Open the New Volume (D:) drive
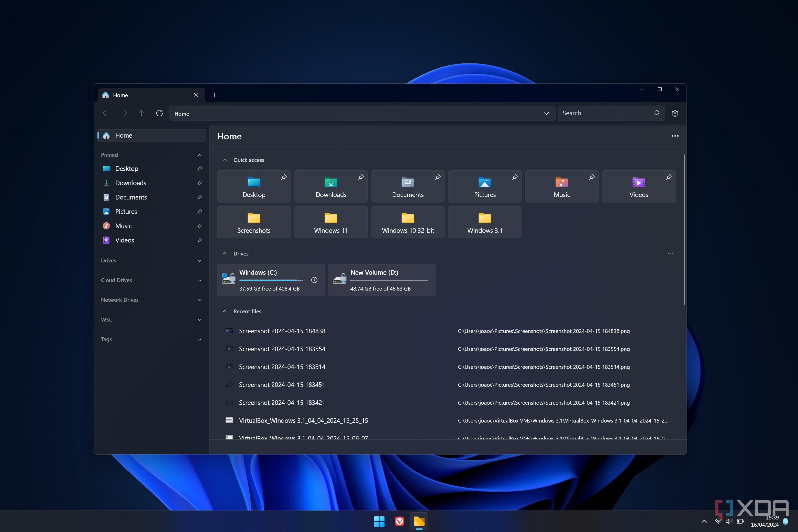This screenshot has height=532, width=798. pos(382,280)
